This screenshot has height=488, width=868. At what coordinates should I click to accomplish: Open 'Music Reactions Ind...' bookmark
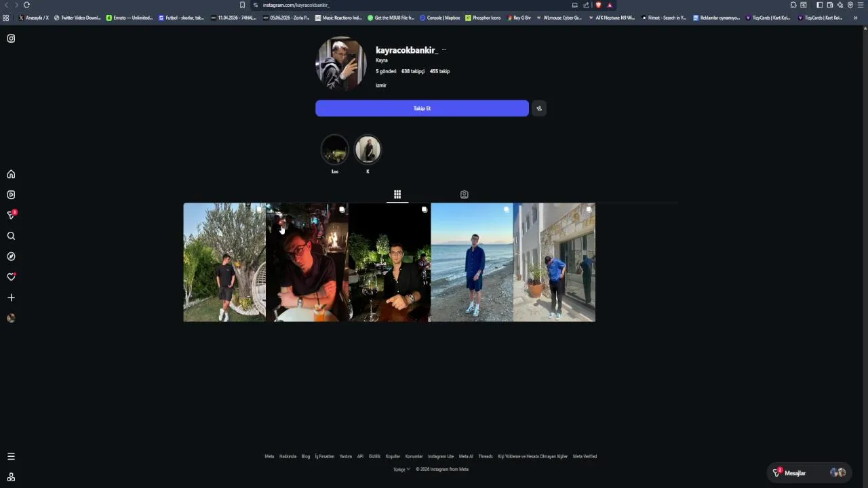click(338, 18)
